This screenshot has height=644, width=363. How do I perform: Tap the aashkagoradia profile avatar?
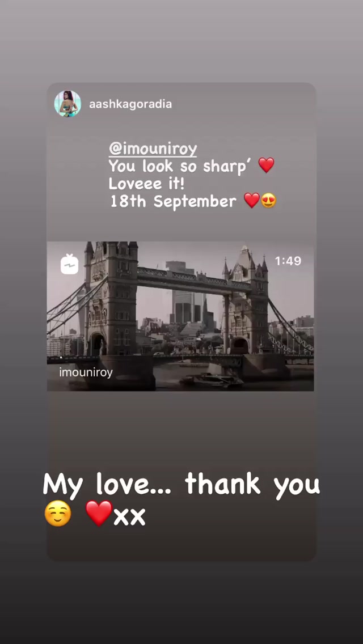tap(67, 104)
